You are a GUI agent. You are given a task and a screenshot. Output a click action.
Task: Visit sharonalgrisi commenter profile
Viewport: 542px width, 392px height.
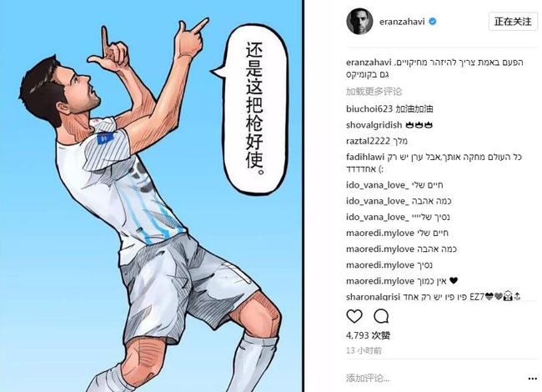373,297
